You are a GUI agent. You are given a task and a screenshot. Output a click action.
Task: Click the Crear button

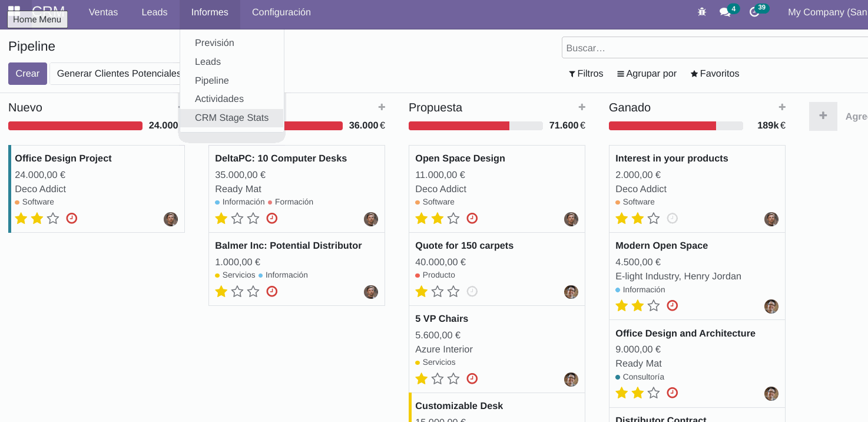[x=28, y=74]
